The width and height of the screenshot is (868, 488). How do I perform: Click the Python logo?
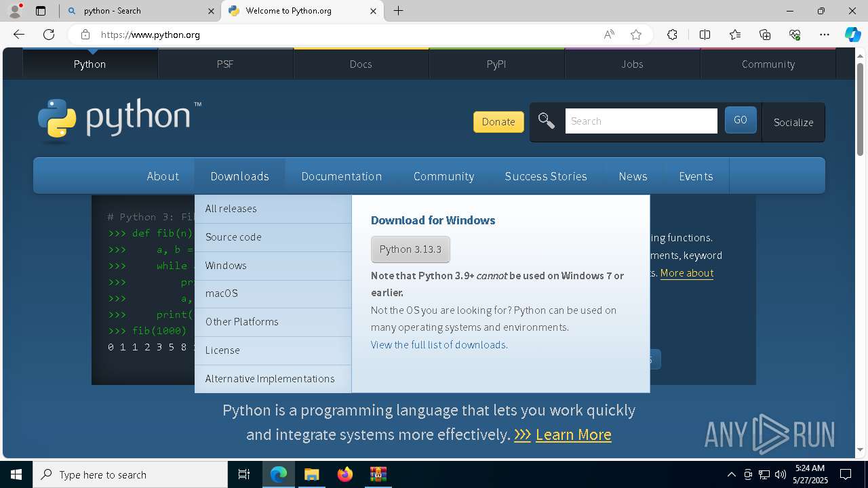click(119, 121)
